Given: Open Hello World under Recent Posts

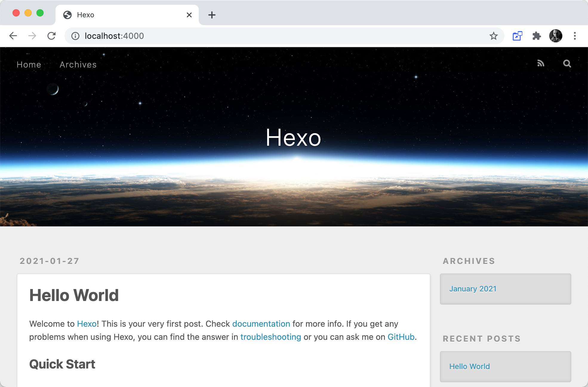Looking at the screenshot, I should coord(470,366).
